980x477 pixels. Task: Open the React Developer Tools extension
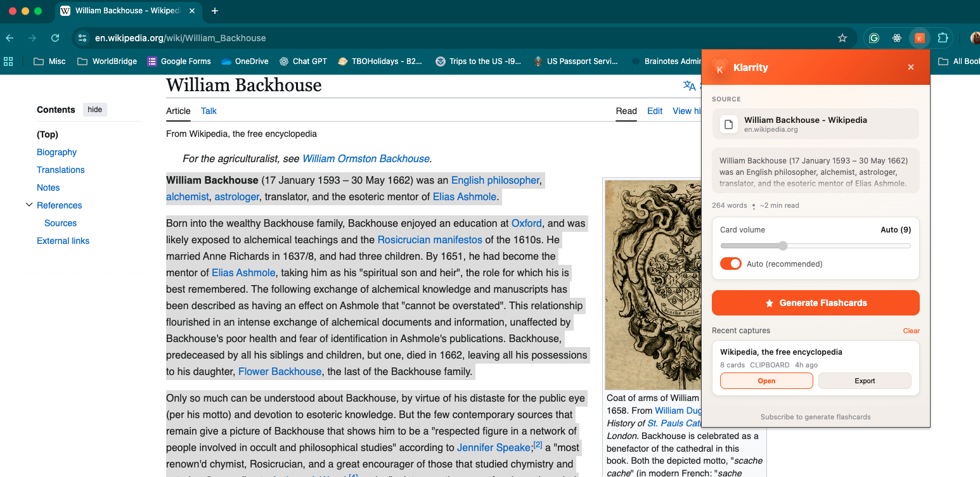897,38
